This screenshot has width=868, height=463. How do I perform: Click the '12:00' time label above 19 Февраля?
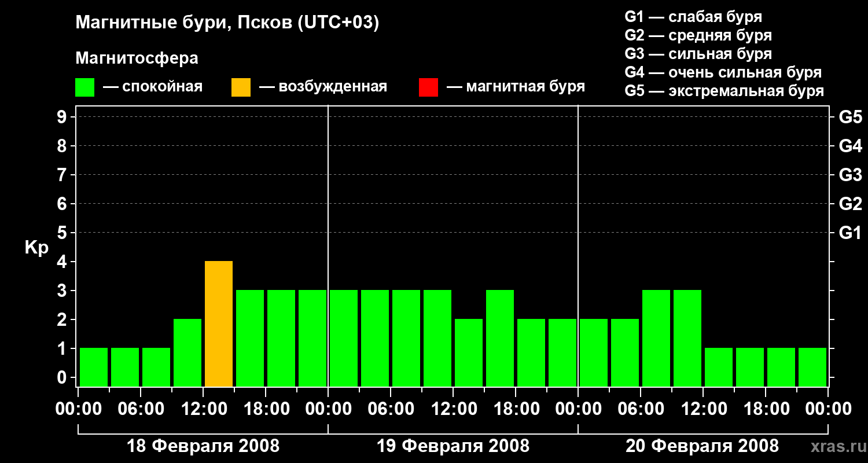[453, 409]
